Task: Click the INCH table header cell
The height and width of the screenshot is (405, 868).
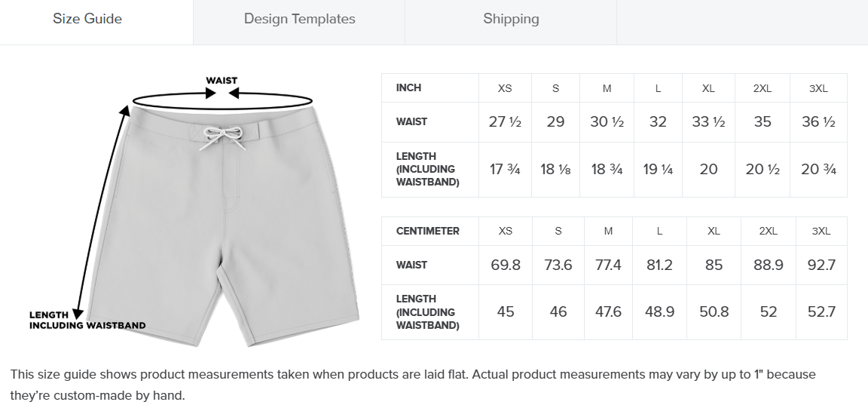Action: [x=430, y=88]
